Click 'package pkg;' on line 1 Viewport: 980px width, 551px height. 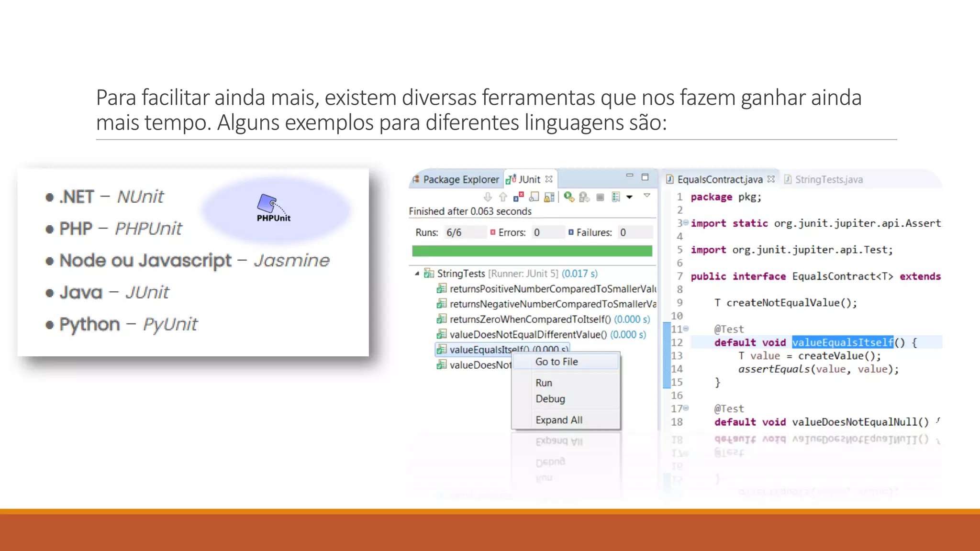[726, 197]
